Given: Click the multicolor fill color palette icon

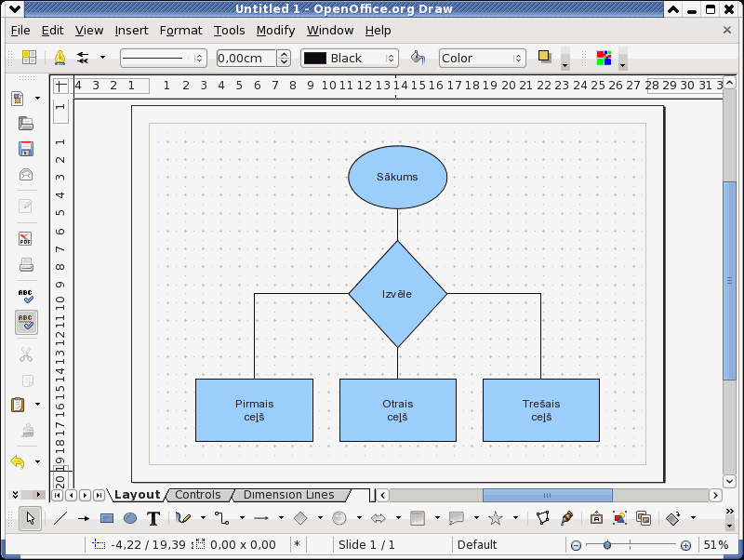Looking at the screenshot, I should [x=604, y=58].
